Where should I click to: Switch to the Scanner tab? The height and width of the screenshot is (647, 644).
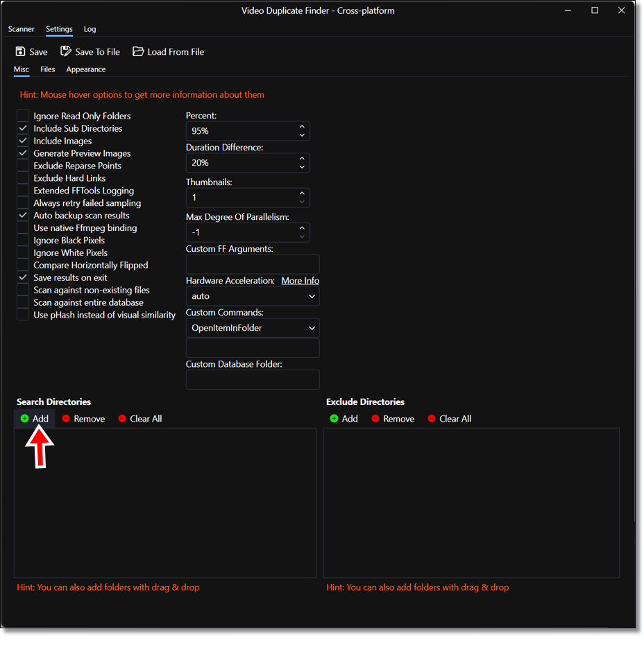tap(21, 29)
